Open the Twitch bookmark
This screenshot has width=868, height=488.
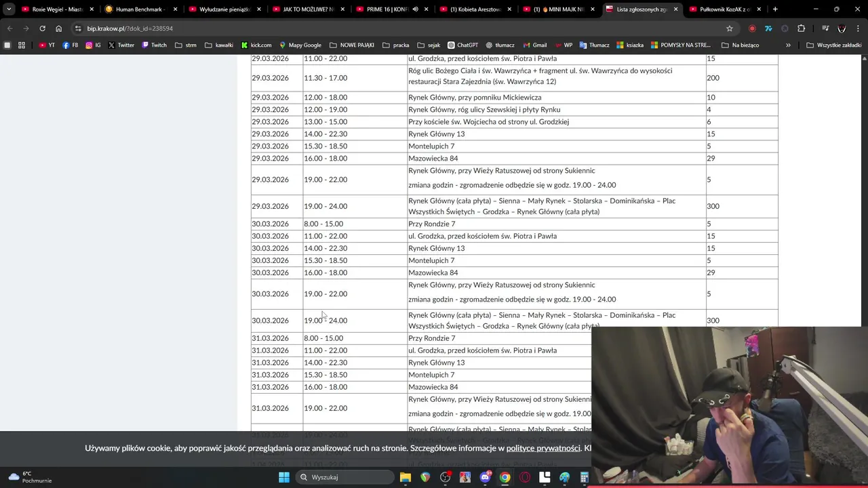point(154,45)
